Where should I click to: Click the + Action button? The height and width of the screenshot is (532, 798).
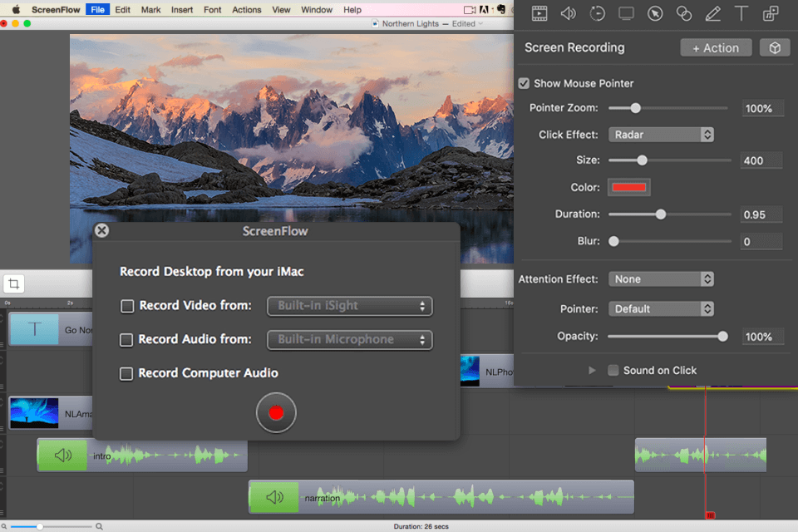715,47
